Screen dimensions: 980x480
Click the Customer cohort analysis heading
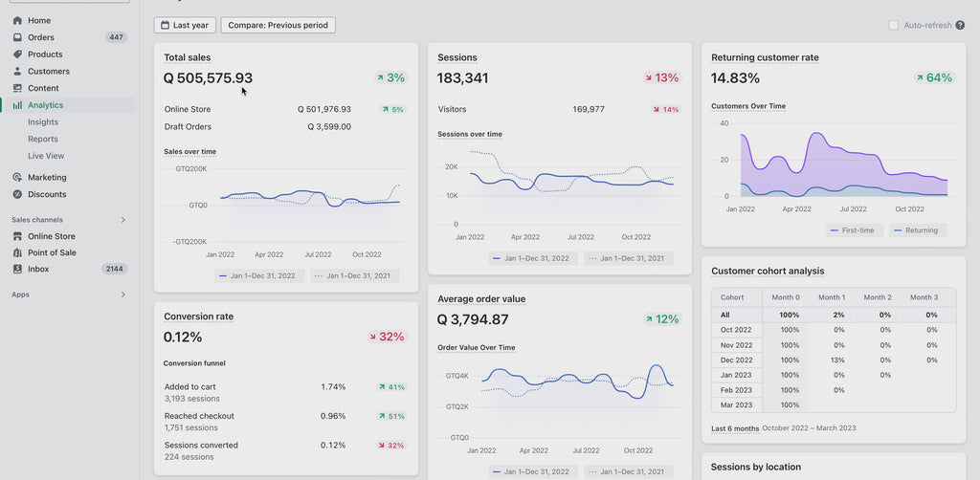click(768, 271)
